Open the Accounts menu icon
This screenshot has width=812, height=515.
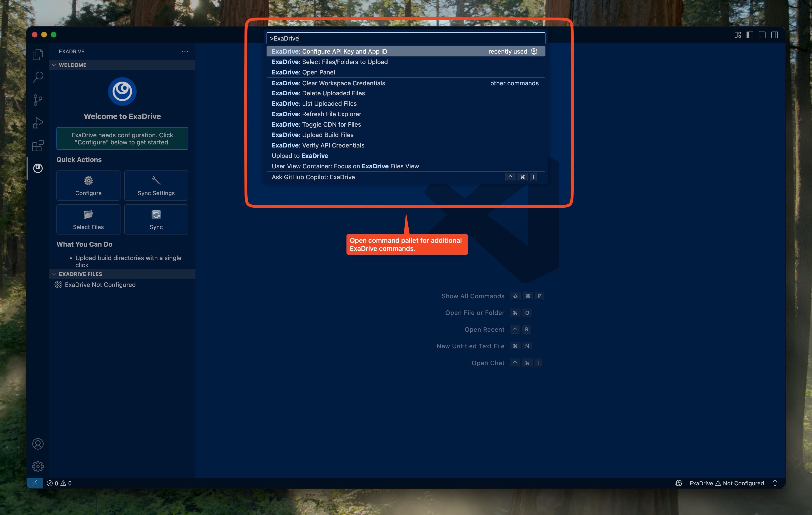38,444
